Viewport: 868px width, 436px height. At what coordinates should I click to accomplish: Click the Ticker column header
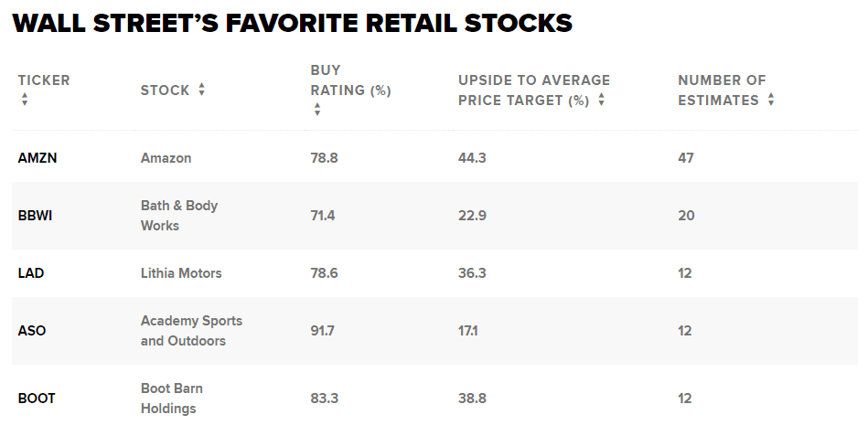(44, 80)
